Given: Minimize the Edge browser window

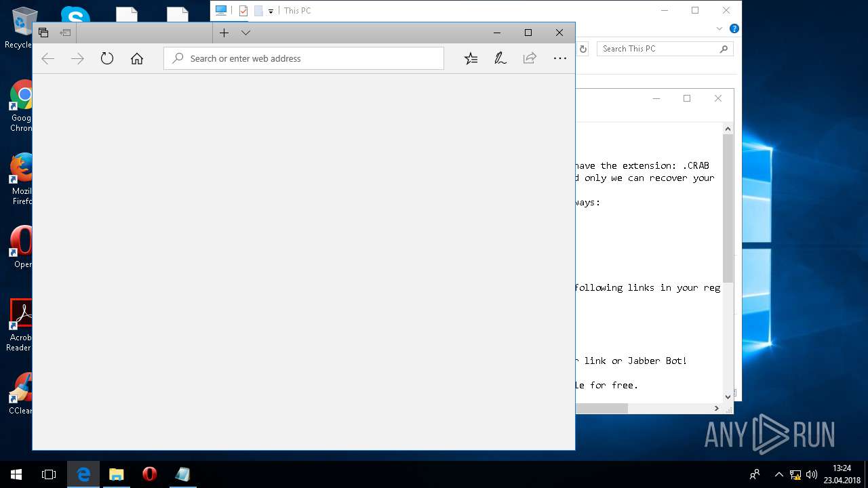Looking at the screenshot, I should (496, 33).
